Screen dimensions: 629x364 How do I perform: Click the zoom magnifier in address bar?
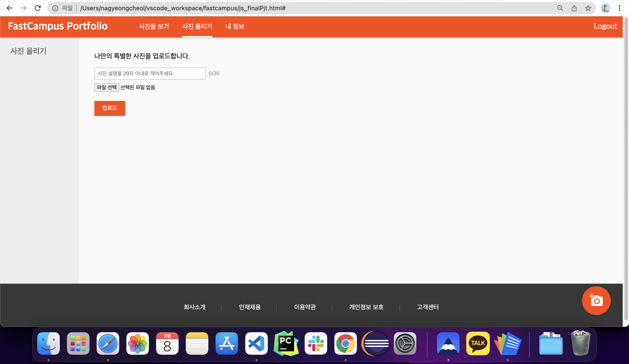pyautogui.click(x=560, y=8)
